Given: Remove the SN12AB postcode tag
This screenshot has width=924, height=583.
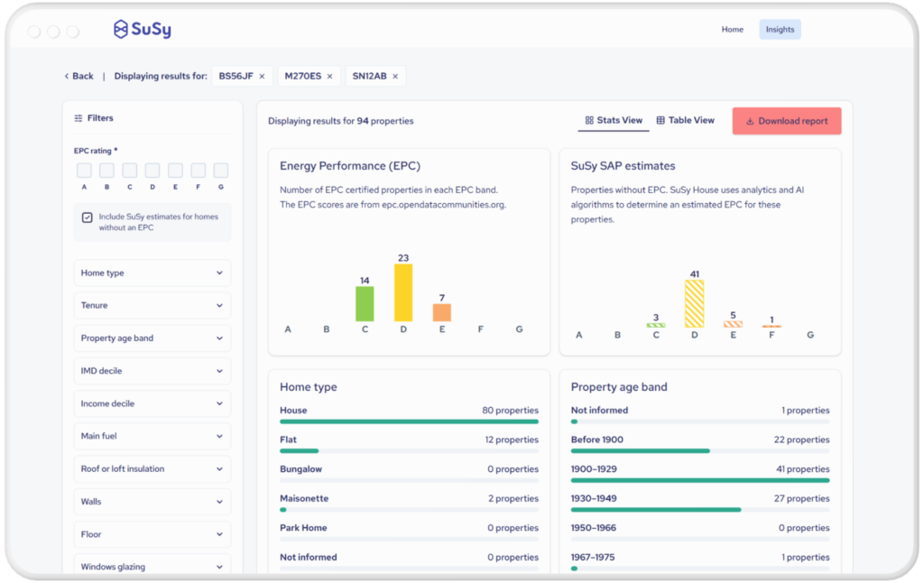Looking at the screenshot, I should pos(395,76).
